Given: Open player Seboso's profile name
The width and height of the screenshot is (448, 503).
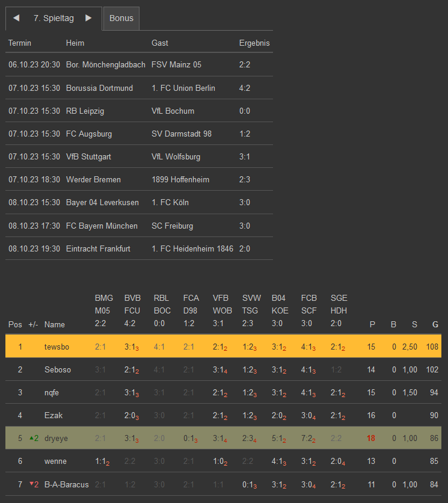Looking at the screenshot, I should click(x=58, y=369).
